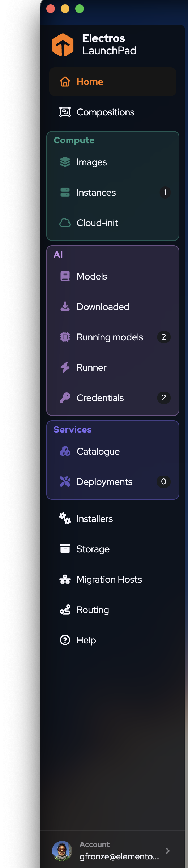The height and width of the screenshot is (868, 188).
Task: Click the Deployments tools icon
Action: 65,482
